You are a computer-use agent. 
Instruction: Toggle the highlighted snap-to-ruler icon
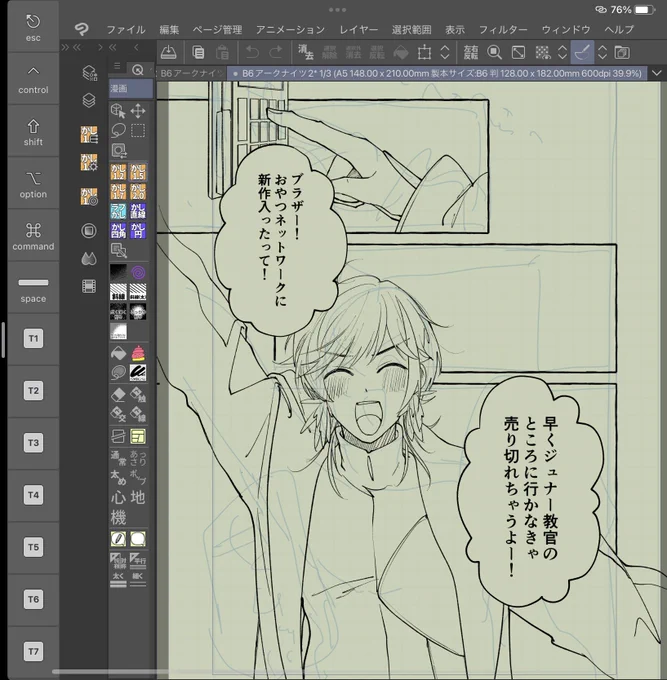582,52
